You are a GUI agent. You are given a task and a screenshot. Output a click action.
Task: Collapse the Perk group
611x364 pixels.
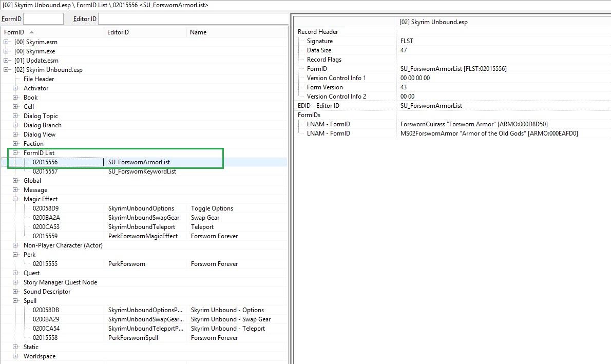pyautogui.click(x=15, y=255)
